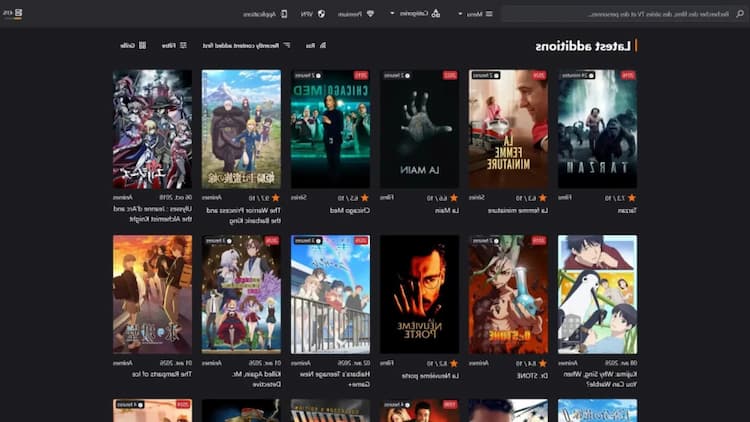Open La Neuvième Porte poster

[419, 294]
